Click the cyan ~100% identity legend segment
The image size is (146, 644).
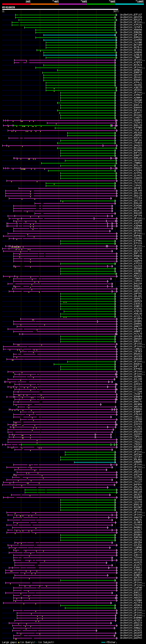[x=130, y=4]
